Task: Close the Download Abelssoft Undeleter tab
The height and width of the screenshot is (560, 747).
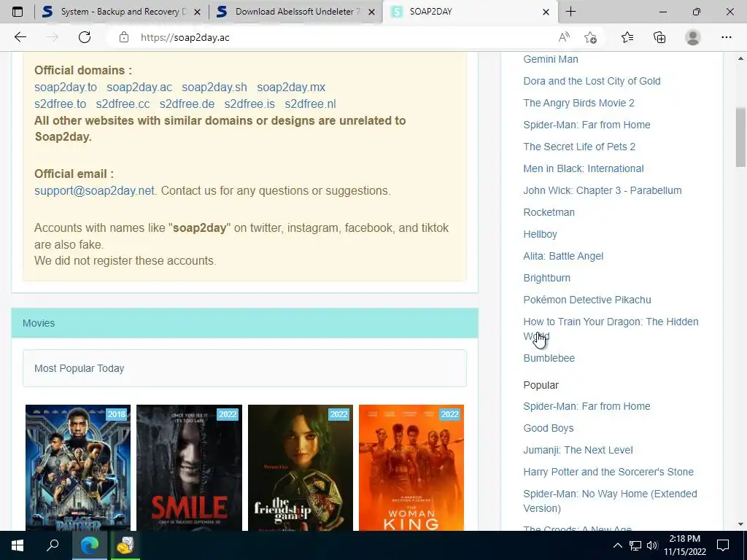Action: click(x=371, y=12)
